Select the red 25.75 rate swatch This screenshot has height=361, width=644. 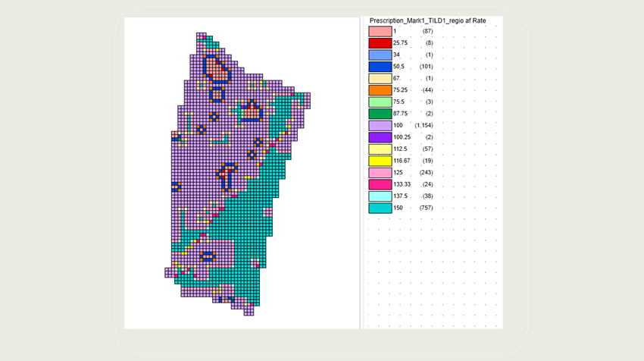(380, 43)
